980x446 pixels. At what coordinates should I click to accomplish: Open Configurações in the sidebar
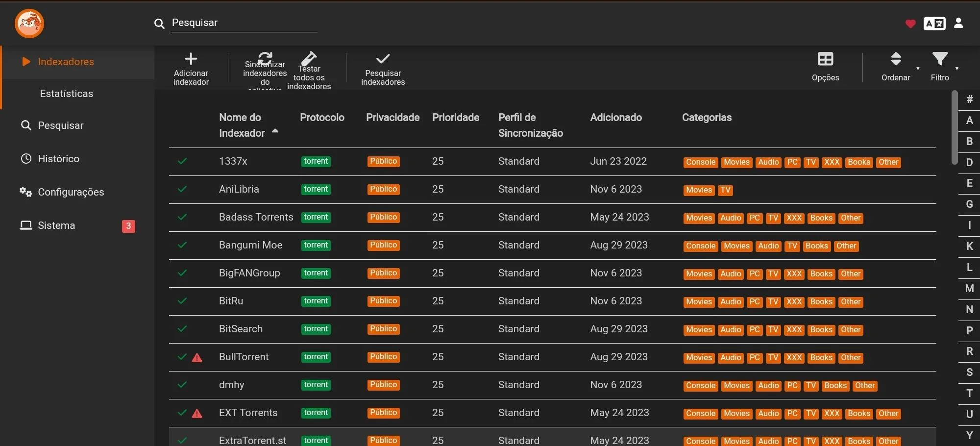click(71, 192)
